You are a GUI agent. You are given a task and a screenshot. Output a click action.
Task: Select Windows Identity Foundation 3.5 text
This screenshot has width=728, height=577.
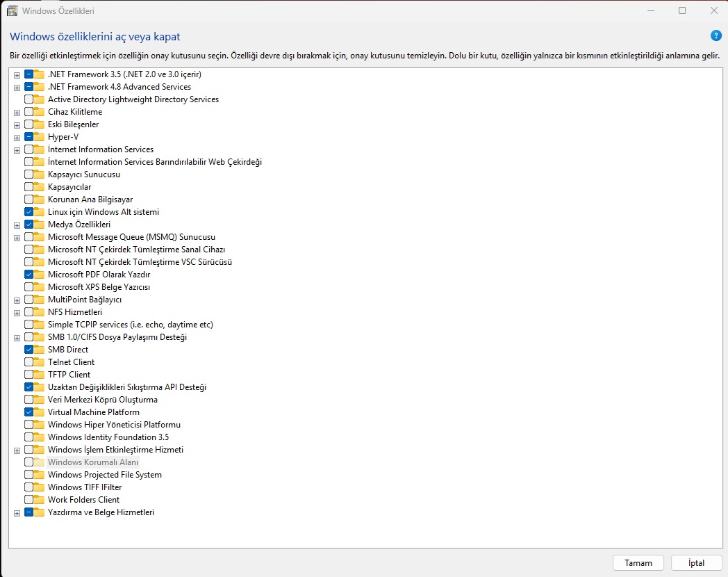click(x=108, y=437)
